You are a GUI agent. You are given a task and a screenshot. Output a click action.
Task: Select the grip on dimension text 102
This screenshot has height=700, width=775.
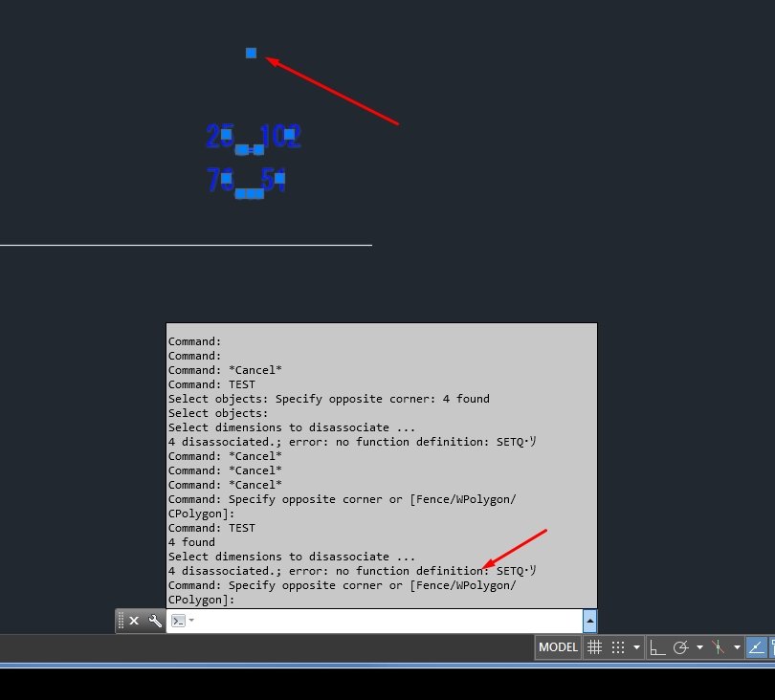coord(290,133)
